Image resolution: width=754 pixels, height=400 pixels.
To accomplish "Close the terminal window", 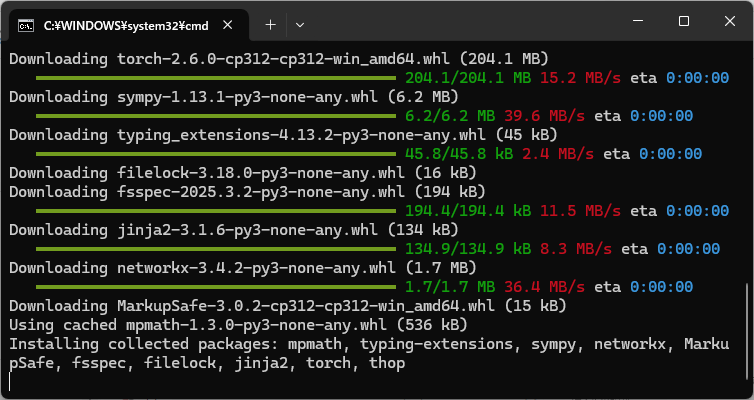I will tap(729, 21).
